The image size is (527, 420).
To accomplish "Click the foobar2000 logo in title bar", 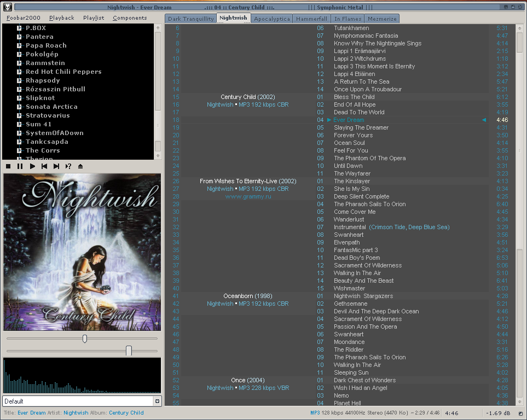I will [x=7, y=7].
